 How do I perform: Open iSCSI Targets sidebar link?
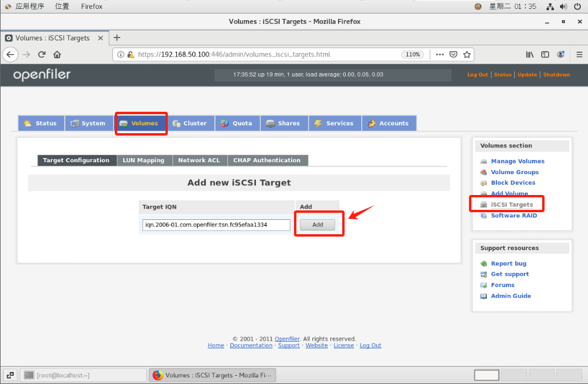512,204
